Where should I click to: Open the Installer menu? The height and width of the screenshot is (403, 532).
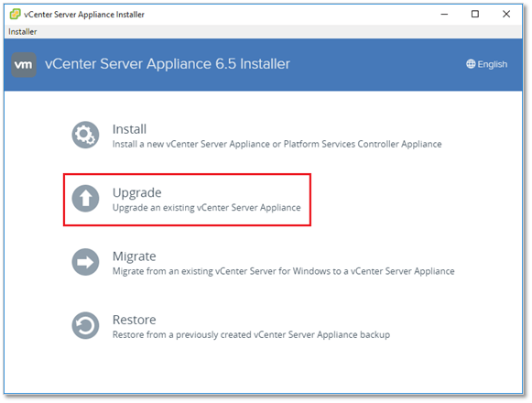[x=22, y=31]
